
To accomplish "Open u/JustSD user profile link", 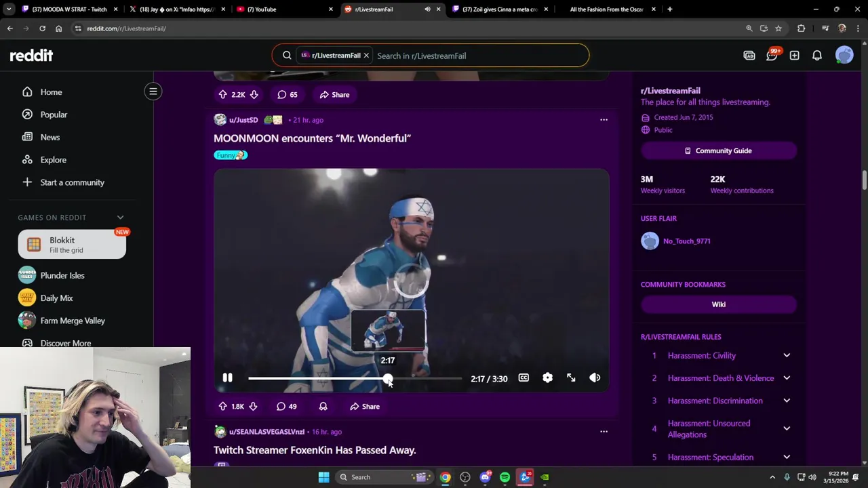I will 243,120.
